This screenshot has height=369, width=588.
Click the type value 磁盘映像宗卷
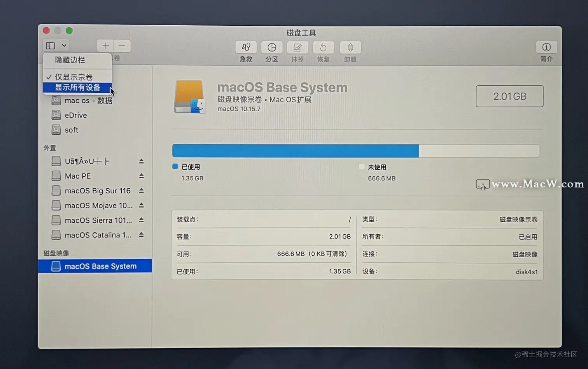(518, 220)
